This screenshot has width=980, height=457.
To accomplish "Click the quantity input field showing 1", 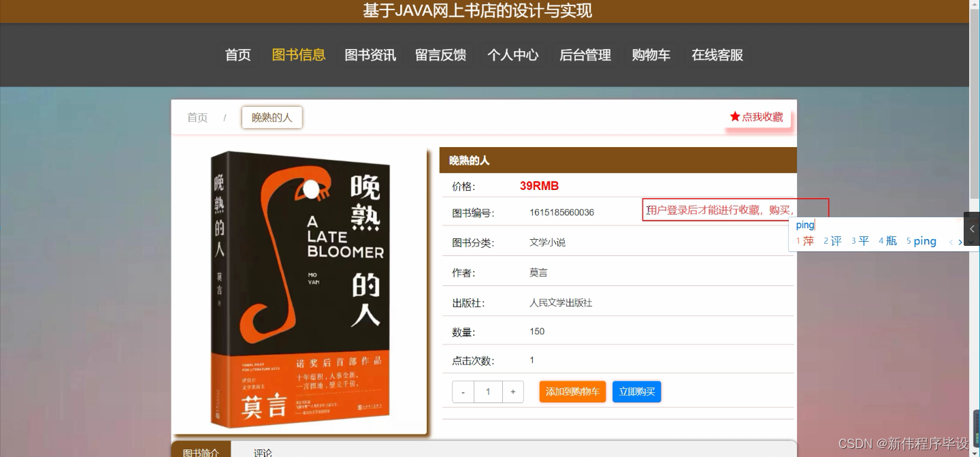I will (488, 392).
